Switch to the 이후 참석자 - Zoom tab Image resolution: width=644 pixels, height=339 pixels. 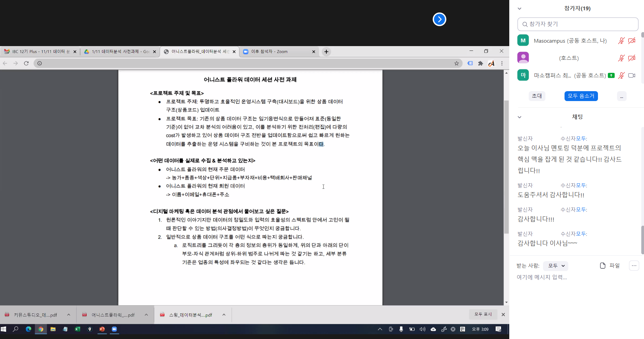point(276,52)
